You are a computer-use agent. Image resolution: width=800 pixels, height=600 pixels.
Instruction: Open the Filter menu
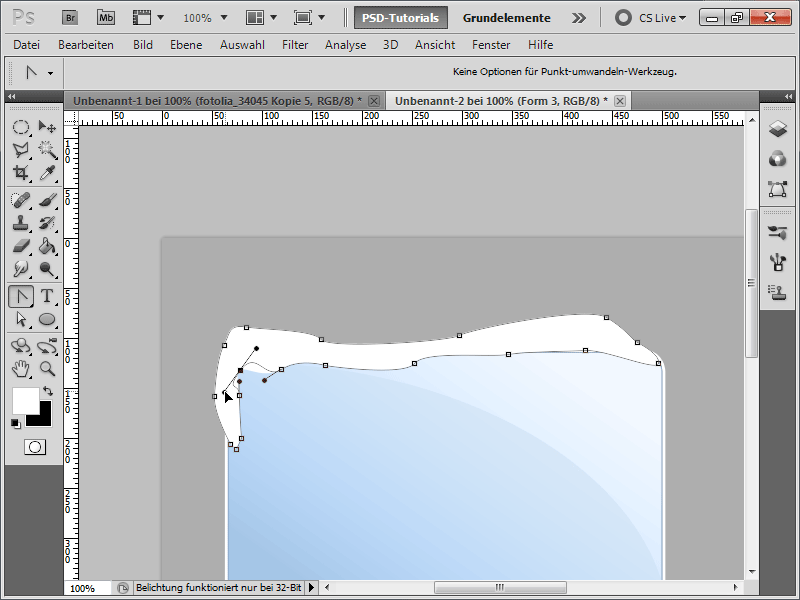click(295, 45)
